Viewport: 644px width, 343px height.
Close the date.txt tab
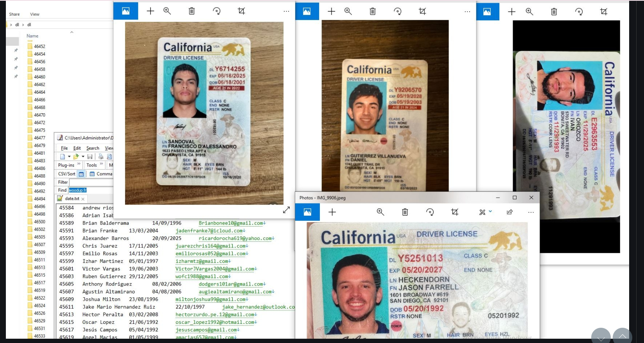tap(83, 199)
